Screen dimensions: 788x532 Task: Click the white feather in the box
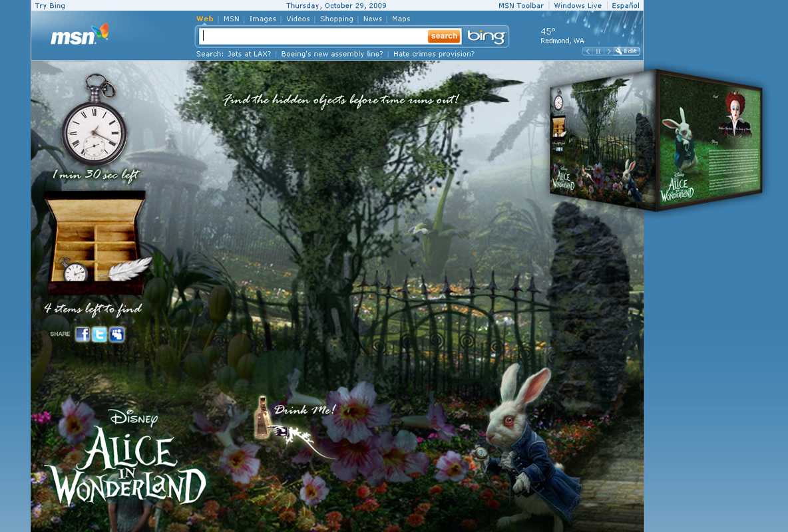pos(128,269)
